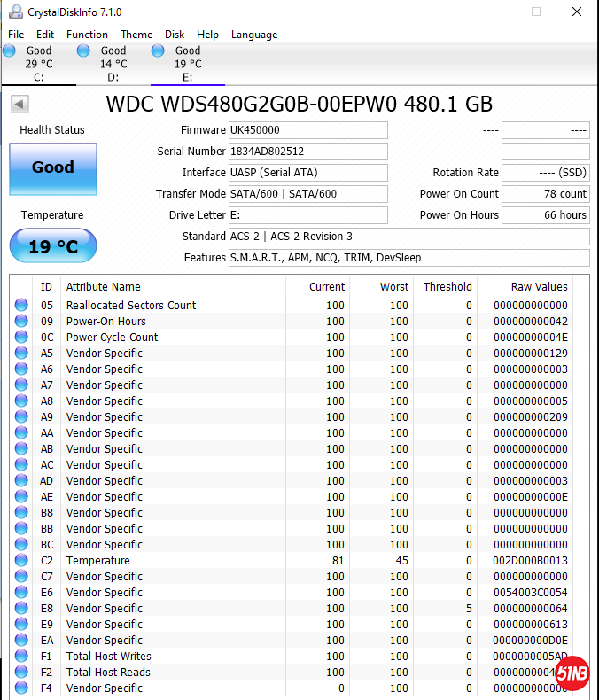
Task: Open the Theme menu
Action: 136,35
